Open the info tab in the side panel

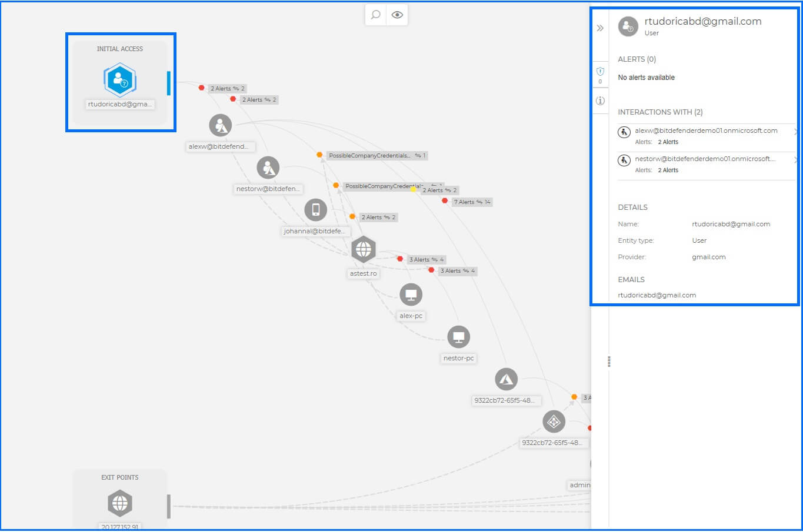pyautogui.click(x=600, y=101)
